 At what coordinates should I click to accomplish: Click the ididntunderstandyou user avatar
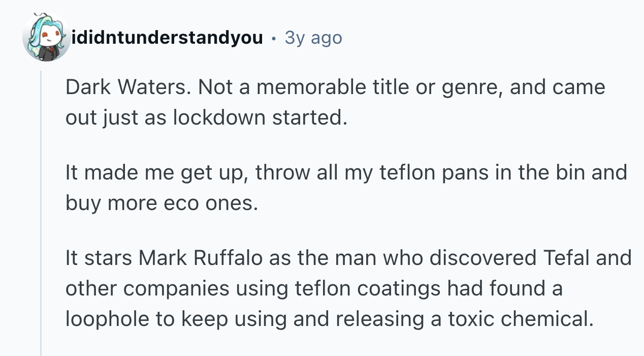(x=46, y=37)
